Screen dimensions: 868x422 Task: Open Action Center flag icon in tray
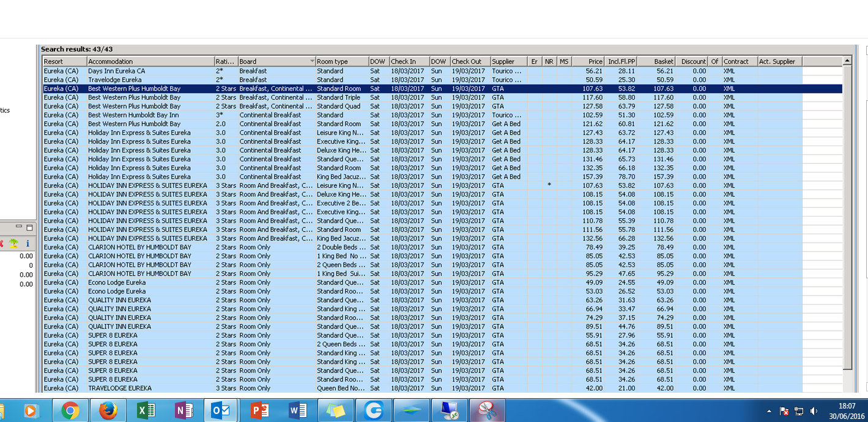pos(784,411)
